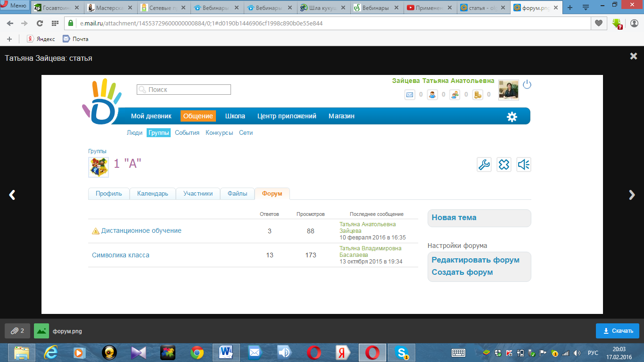This screenshot has width=644, height=362.
Task: Click the paperclip attachments count button
Action: click(x=17, y=331)
